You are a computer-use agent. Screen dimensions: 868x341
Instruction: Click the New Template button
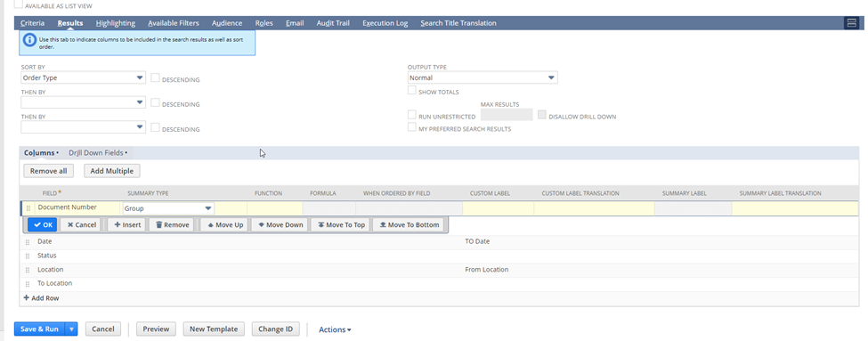(x=213, y=329)
